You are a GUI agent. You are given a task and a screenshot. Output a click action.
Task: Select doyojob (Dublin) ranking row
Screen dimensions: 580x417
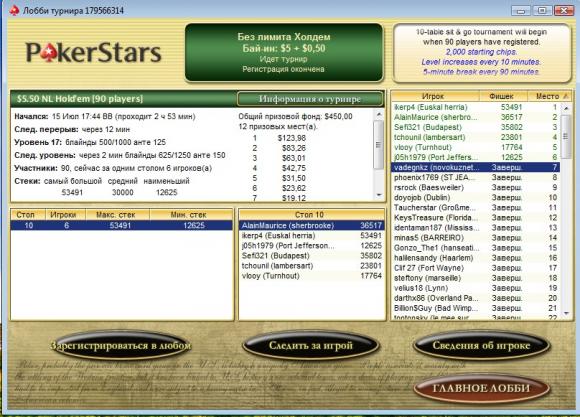coord(476,198)
